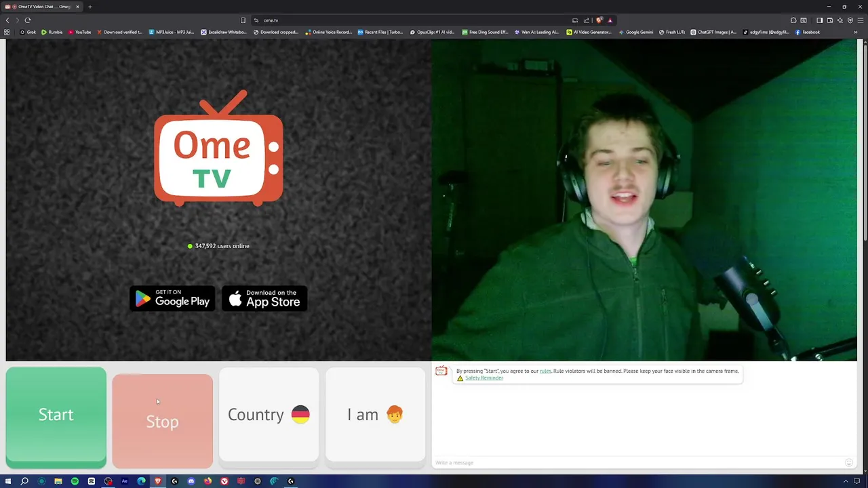
Task: Open the Brave Wallet icon
Action: [x=829, y=20]
